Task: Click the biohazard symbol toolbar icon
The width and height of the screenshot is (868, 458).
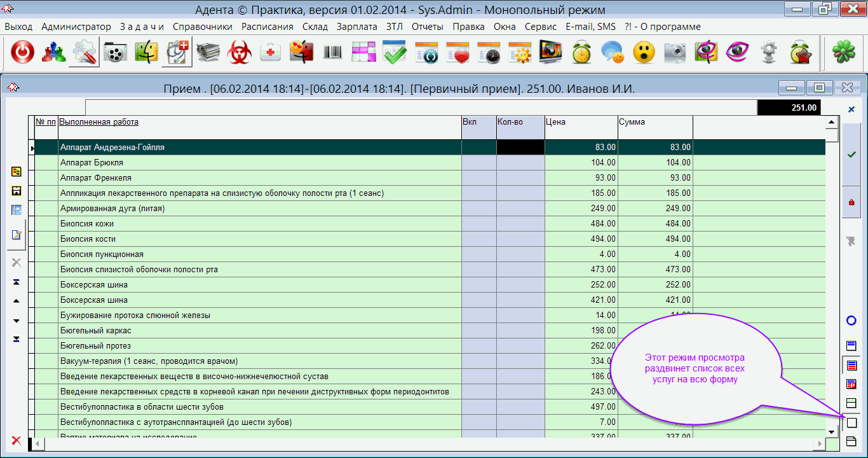Action: [240, 53]
